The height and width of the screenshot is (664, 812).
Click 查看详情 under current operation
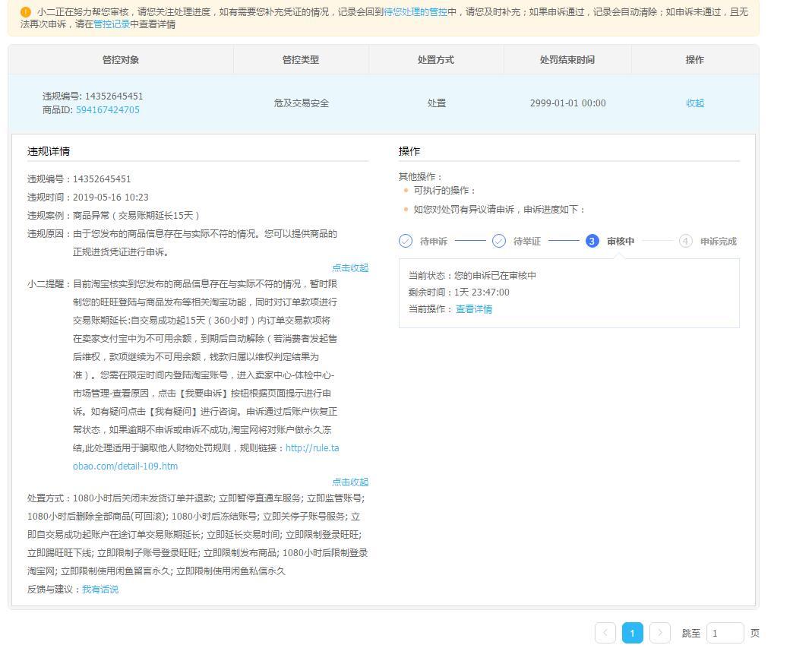coord(474,309)
